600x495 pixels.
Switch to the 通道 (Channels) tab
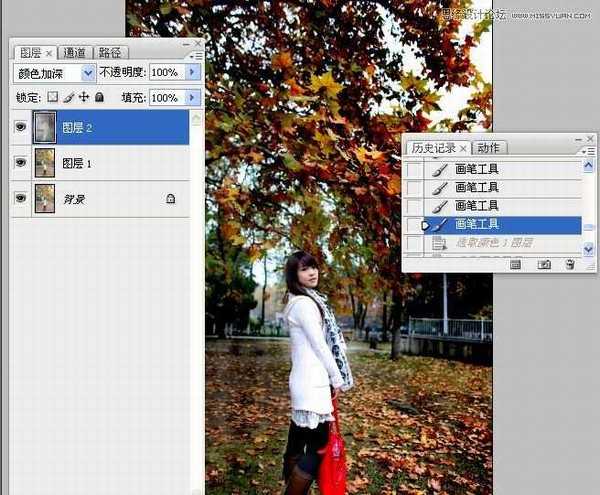[75, 53]
